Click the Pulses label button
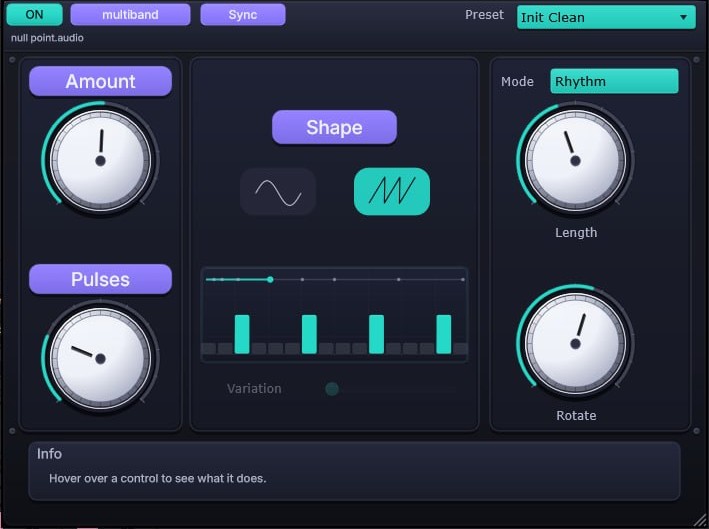 point(100,279)
